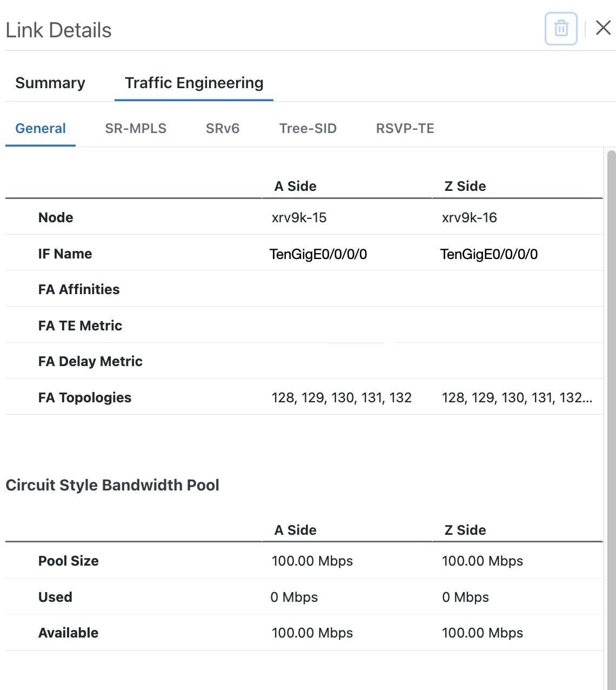Screen dimensions: 616x690
Task: Close the Link Details panel
Action: [603, 28]
